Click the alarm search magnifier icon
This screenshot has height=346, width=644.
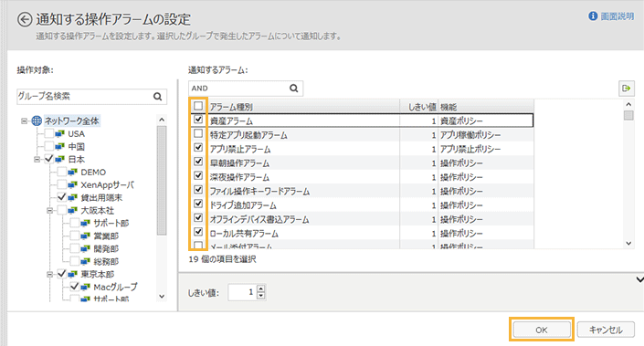(x=293, y=89)
